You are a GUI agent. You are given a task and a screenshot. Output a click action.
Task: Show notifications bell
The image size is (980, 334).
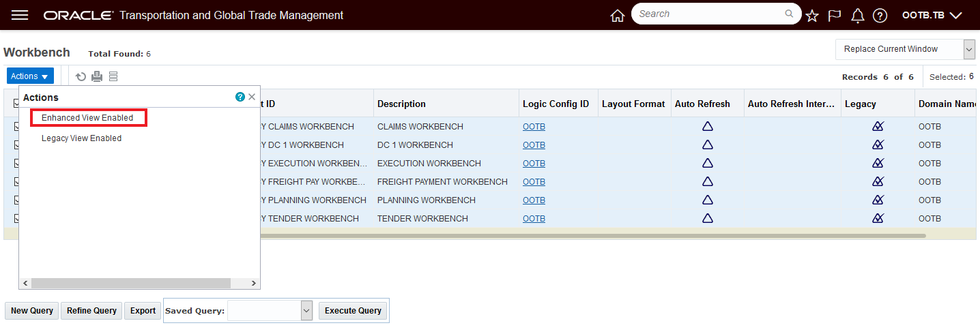pyautogui.click(x=858, y=16)
